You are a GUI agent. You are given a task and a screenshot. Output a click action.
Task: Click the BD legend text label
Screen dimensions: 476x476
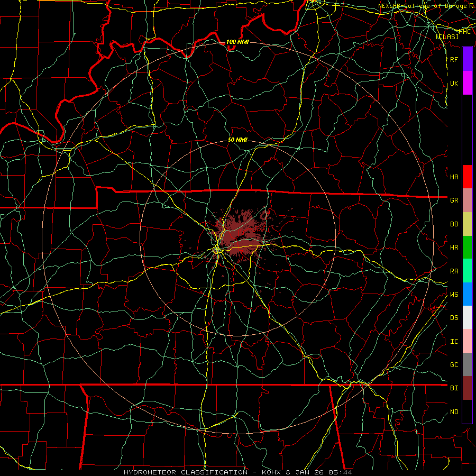point(454,224)
